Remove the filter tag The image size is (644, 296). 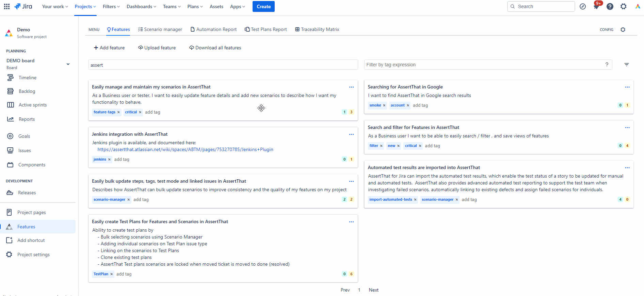point(381,146)
